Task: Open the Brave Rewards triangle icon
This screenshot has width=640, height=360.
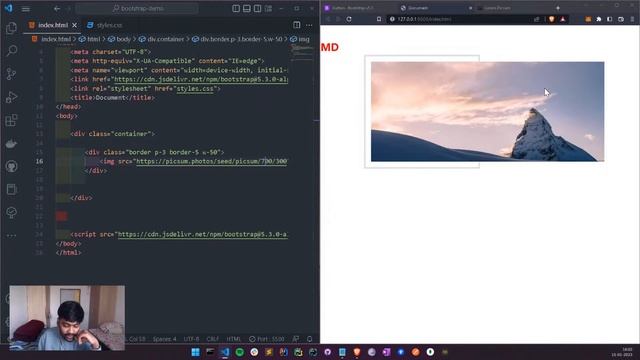Action: tap(563, 19)
